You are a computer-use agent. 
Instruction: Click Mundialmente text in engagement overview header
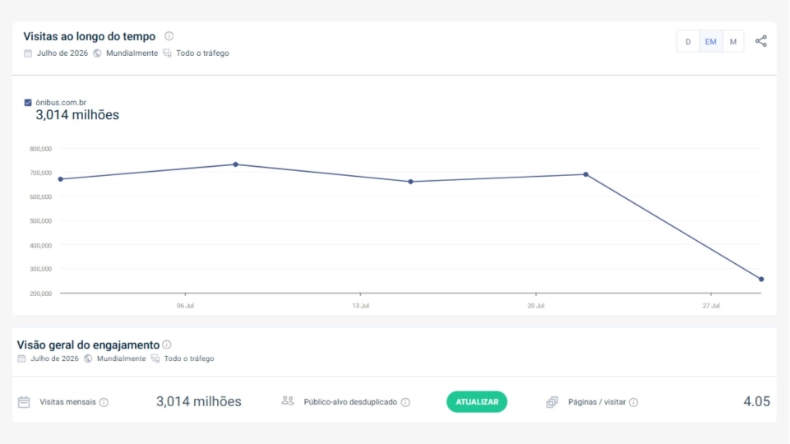(x=121, y=358)
